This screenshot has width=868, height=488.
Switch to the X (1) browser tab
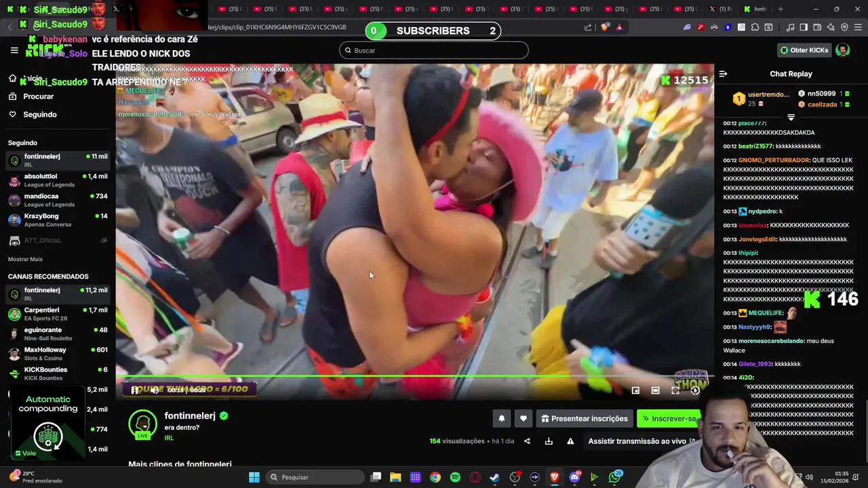pyautogui.click(x=720, y=9)
